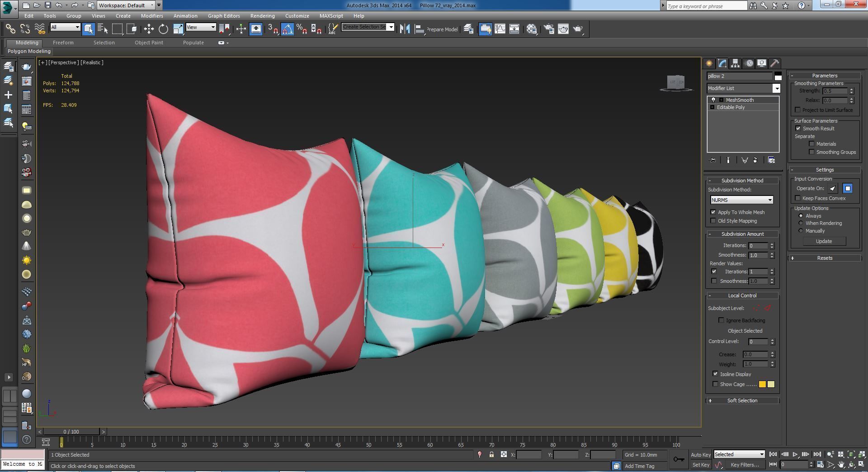Click the Update button in Settings
Screen dimensions: 868x472
tap(824, 241)
